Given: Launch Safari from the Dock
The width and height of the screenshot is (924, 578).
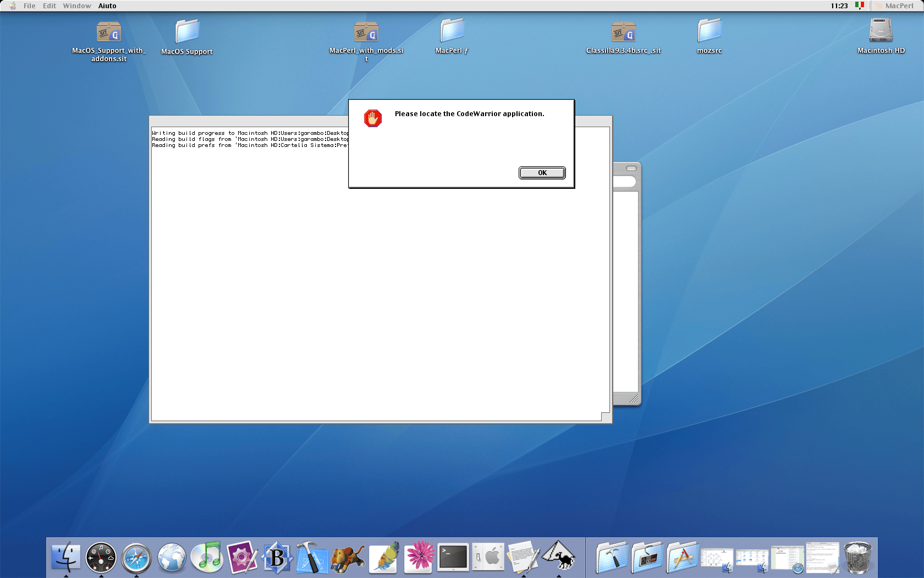Looking at the screenshot, I should coord(136,557).
